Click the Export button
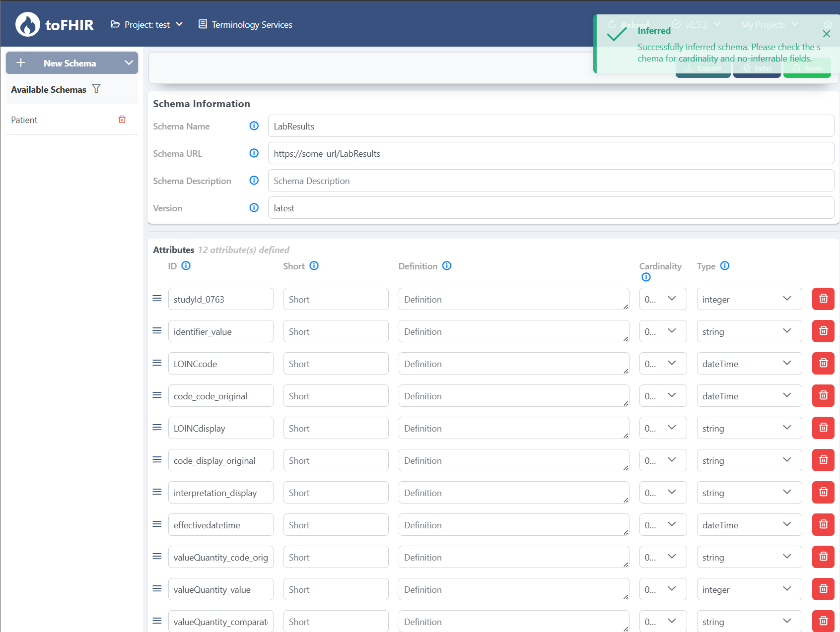The height and width of the screenshot is (632, 840). 703,68
